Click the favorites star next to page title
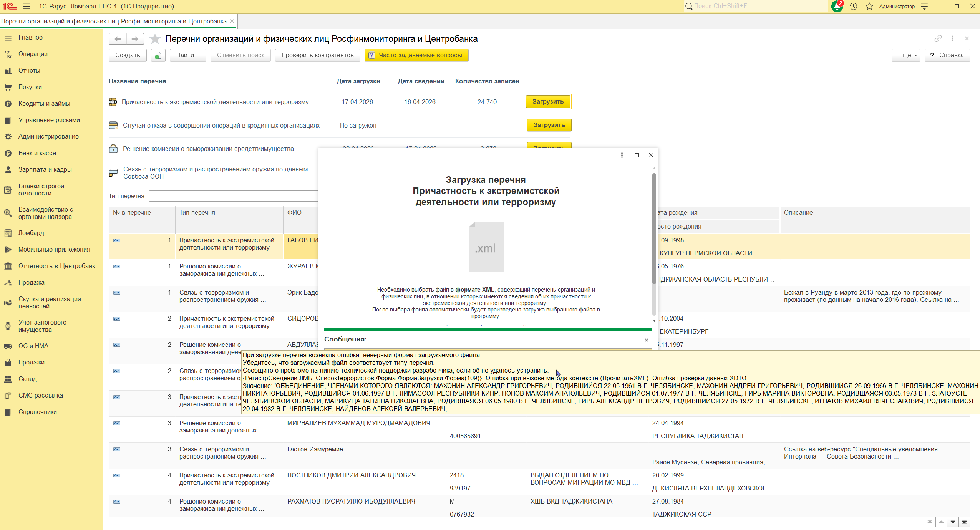The height and width of the screenshot is (530, 980). click(155, 39)
